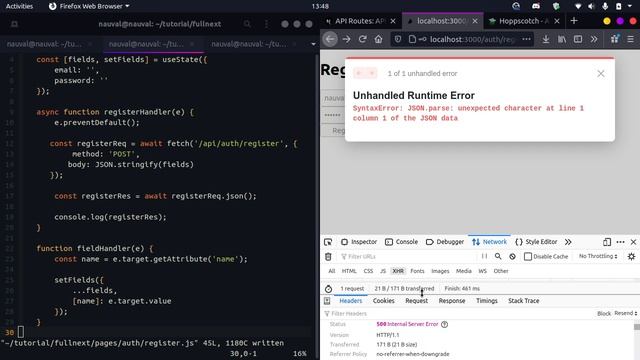The width and height of the screenshot is (640, 360).
Task: Open Firefox library icon
Action: pyautogui.click(x=562, y=39)
